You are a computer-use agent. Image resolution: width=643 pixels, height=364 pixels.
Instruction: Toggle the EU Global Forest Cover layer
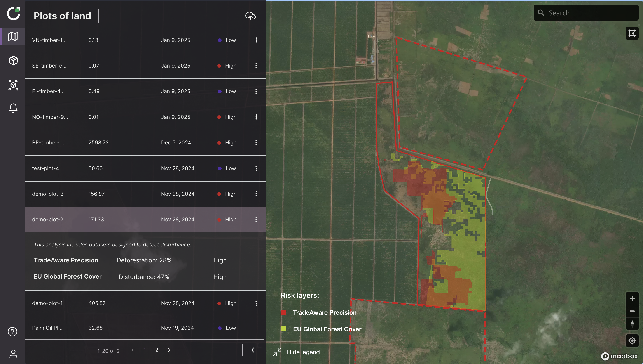[x=284, y=329]
